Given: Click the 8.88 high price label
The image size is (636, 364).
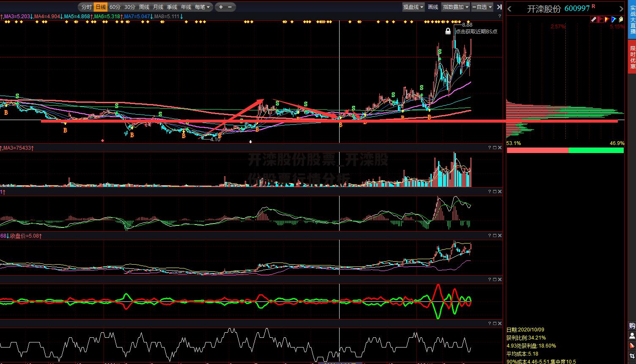Looking at the screenshot, I should coord(467,25).
